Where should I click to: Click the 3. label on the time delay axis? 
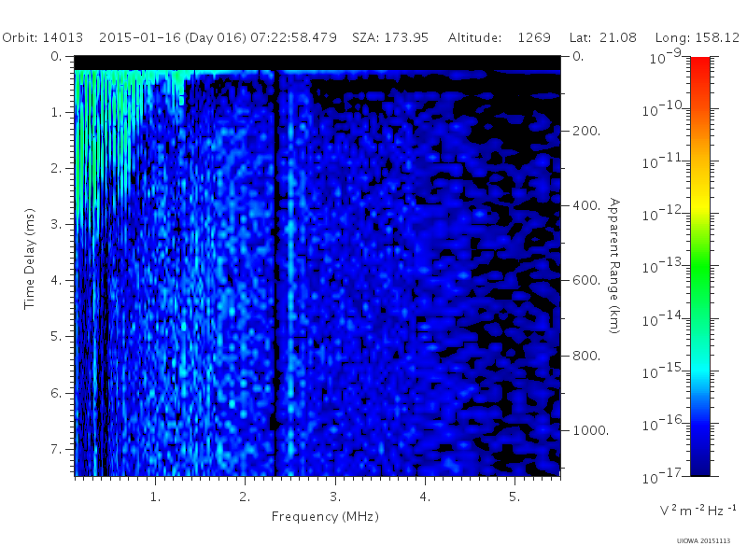pos(56,224)
